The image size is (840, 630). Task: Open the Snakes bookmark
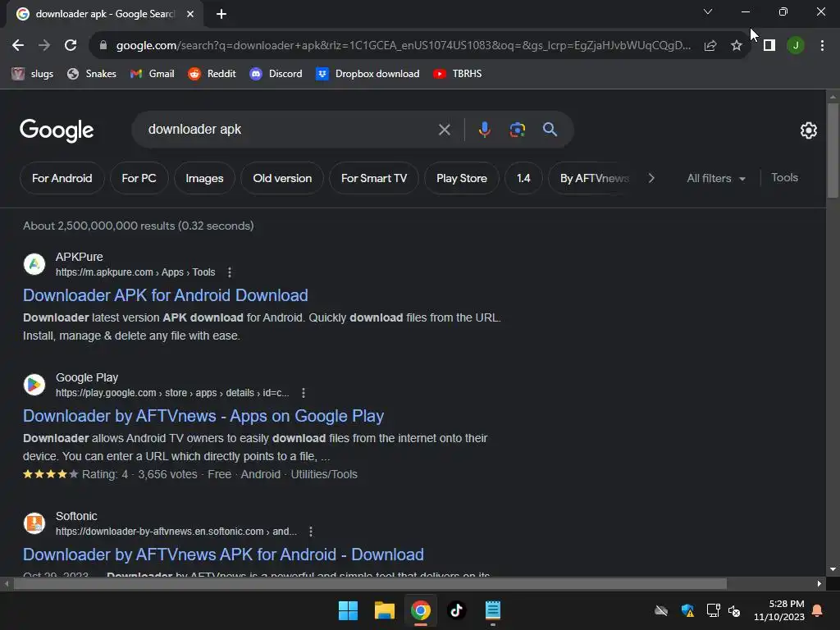[x=92, y=73]
